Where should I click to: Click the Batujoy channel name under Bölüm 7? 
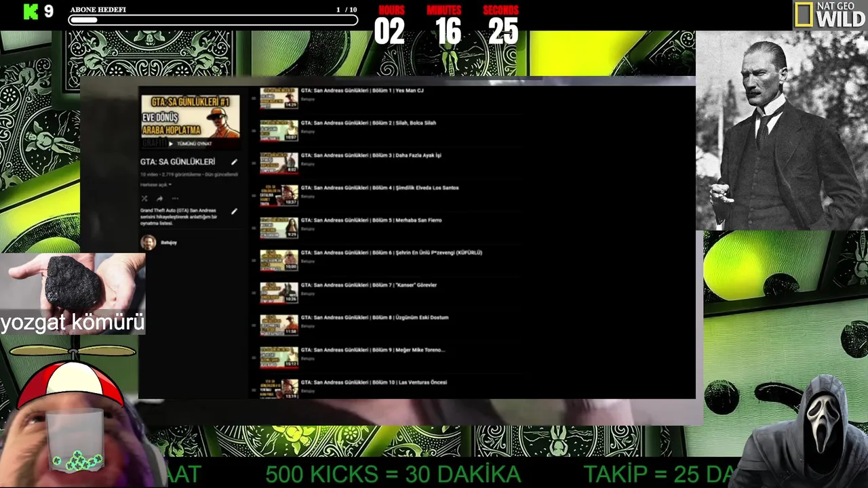[308, 294]
